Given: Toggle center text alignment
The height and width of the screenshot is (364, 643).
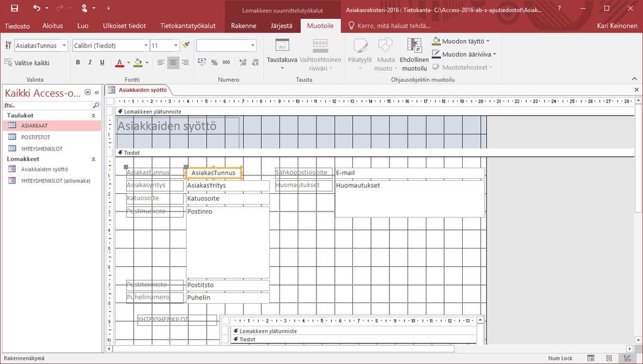Looking at the screenshot, I should click(x=173, y=62).
